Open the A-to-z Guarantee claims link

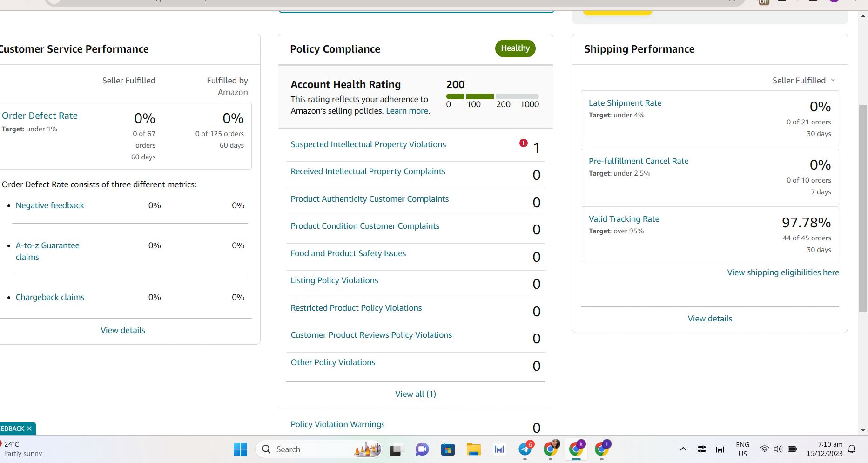click(x=47, y=251)
